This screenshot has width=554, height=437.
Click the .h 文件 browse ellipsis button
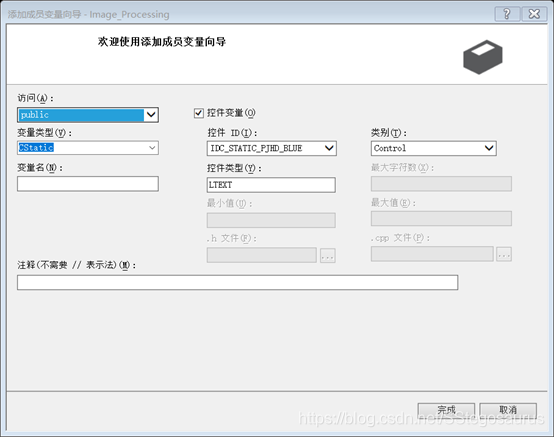[328, 255]
